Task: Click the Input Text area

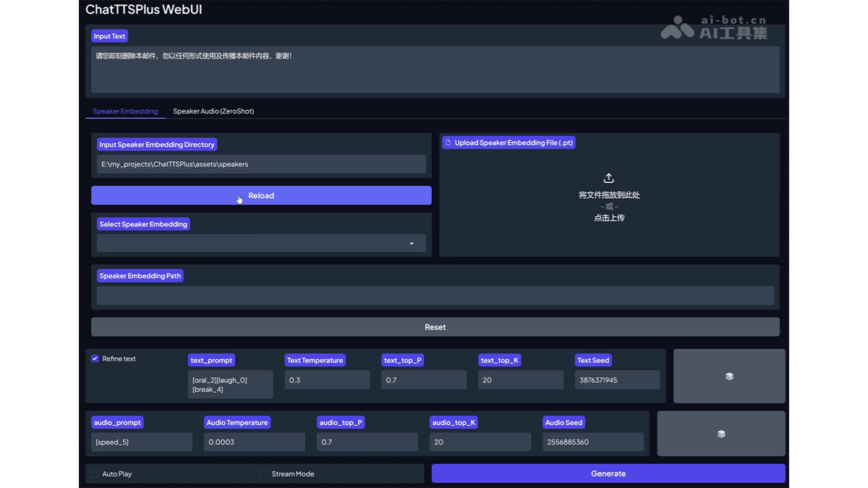Action: [x=435, y=70]
